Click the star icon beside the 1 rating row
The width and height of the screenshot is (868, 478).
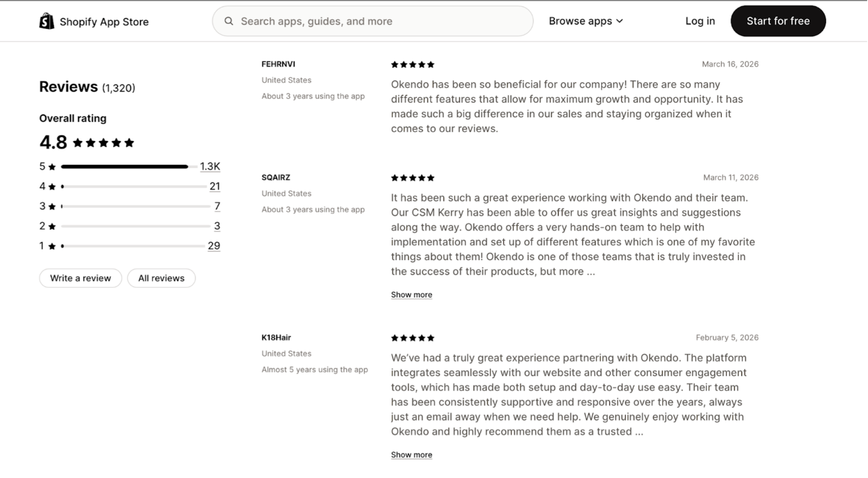[x=52, y=246]
